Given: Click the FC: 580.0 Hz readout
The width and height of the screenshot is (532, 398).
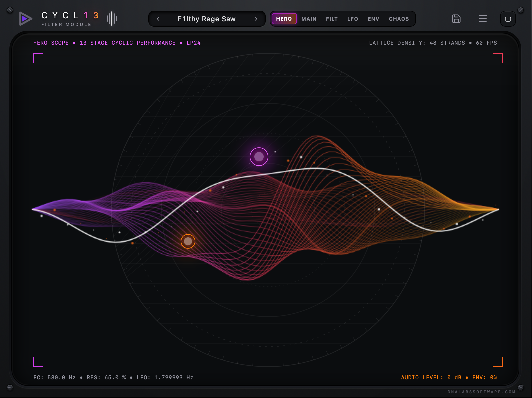Looking at the screenshot, I should (54, 377).
